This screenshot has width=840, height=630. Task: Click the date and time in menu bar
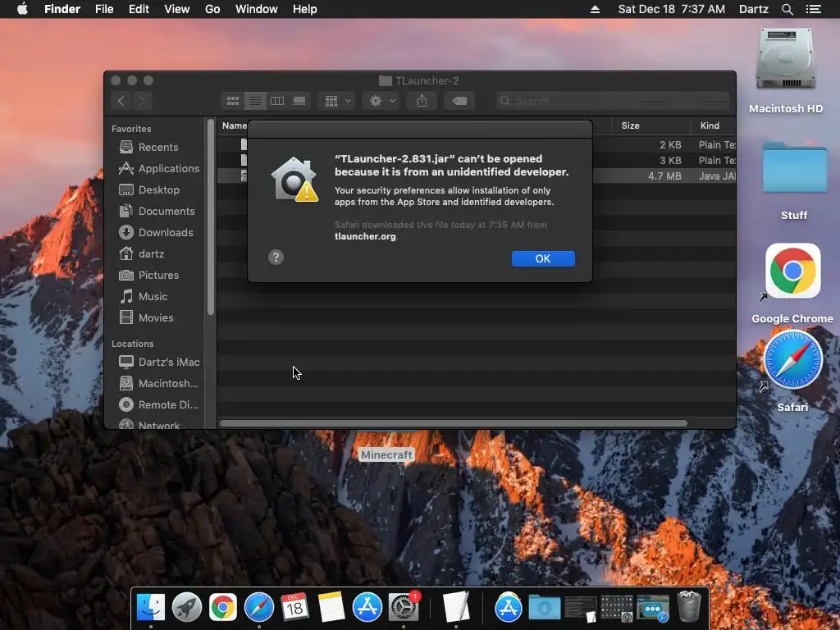pos(671,9)
